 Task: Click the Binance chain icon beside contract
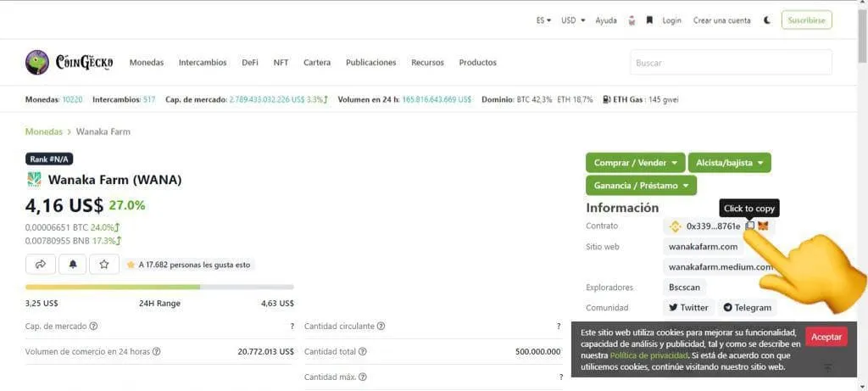675,226
